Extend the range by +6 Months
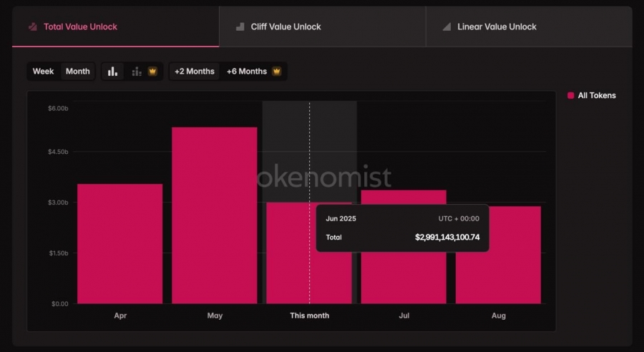Image resolution: width=644 pixels, height=352 pixels. (253, 72)
